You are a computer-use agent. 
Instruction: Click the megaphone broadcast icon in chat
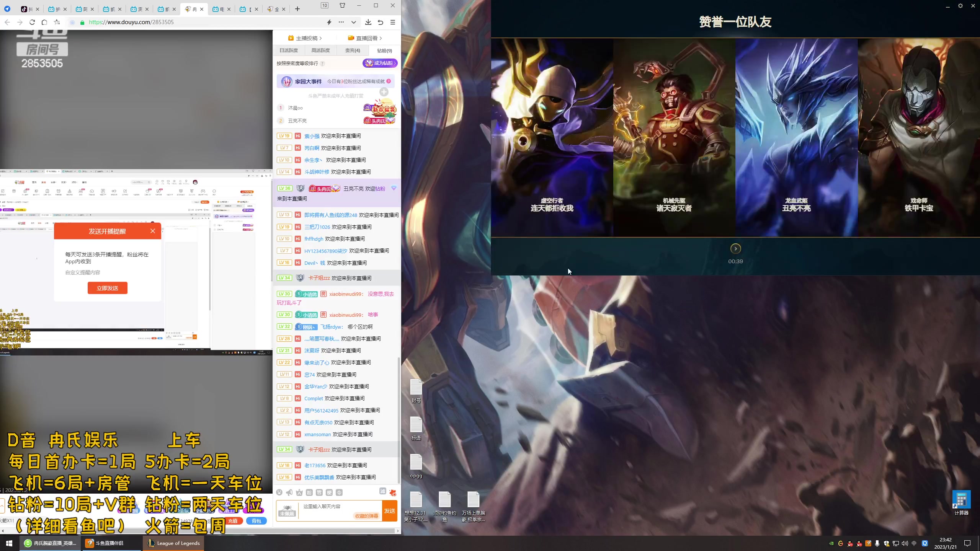tap(289, 492)
